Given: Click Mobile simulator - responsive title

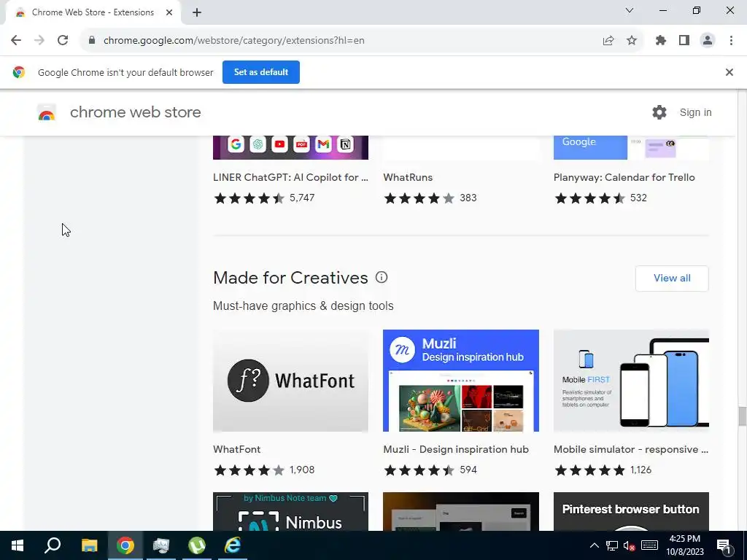Looking at the screenshot, I should coord(631,449).
